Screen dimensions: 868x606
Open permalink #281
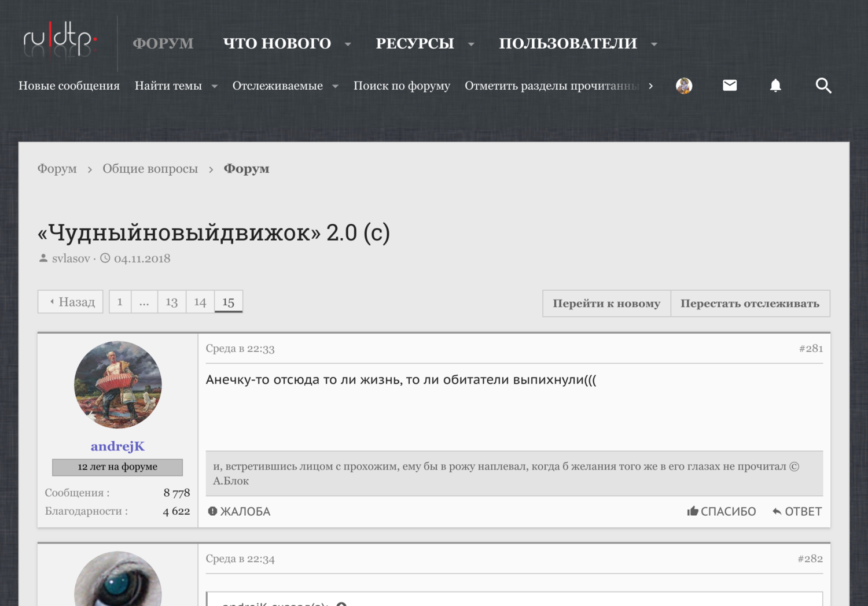811,349
